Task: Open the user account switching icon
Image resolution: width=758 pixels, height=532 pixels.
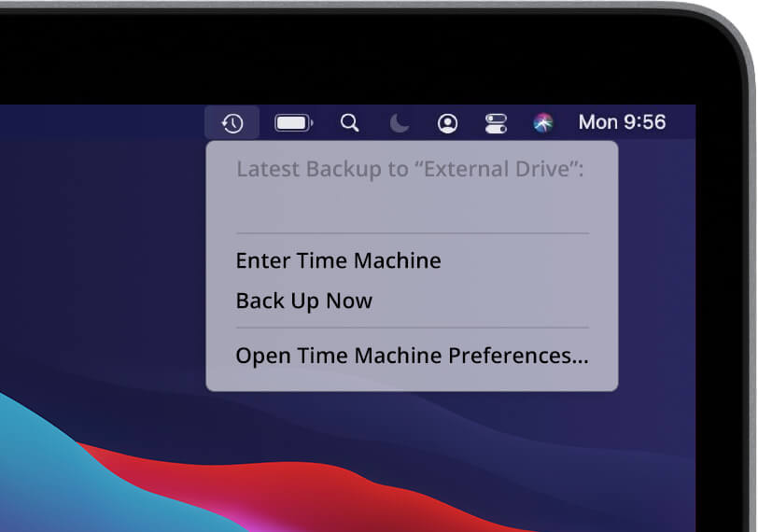Action: click(x=448, y=122)
